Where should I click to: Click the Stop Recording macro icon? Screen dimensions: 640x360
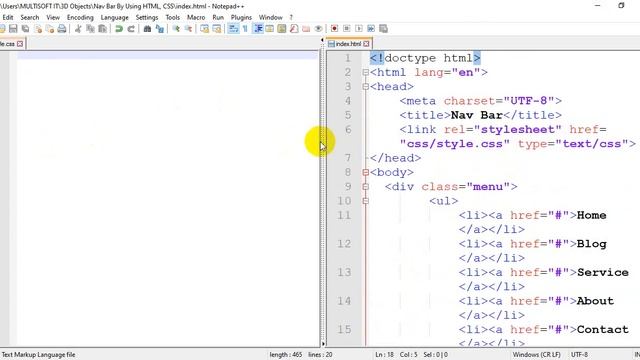[347, 29]
